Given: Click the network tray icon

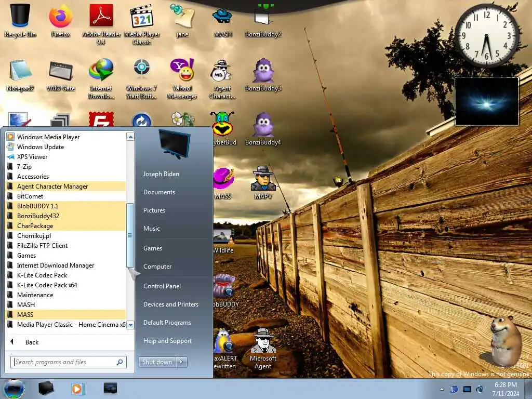Looking at the screenshot, I should click(467, 389).
